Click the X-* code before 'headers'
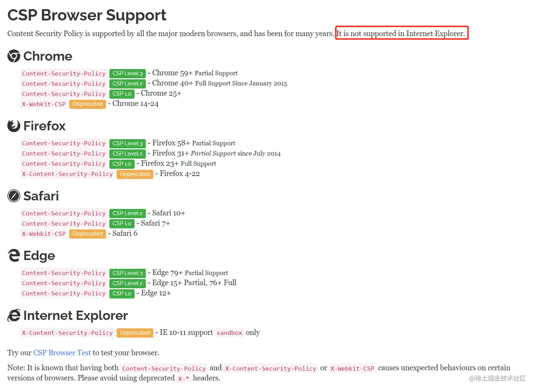This screenshot has height=392, width=536. click(184, 379)
